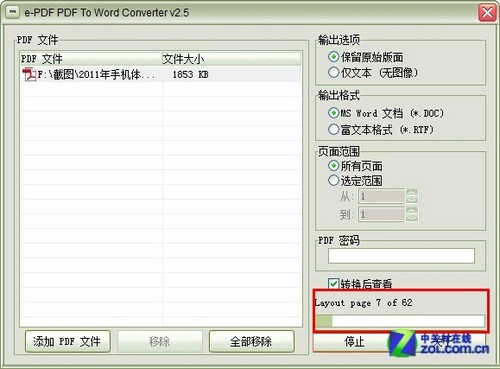Click the 全部移除 button
The image size is (500, 369).
(252, 341)
